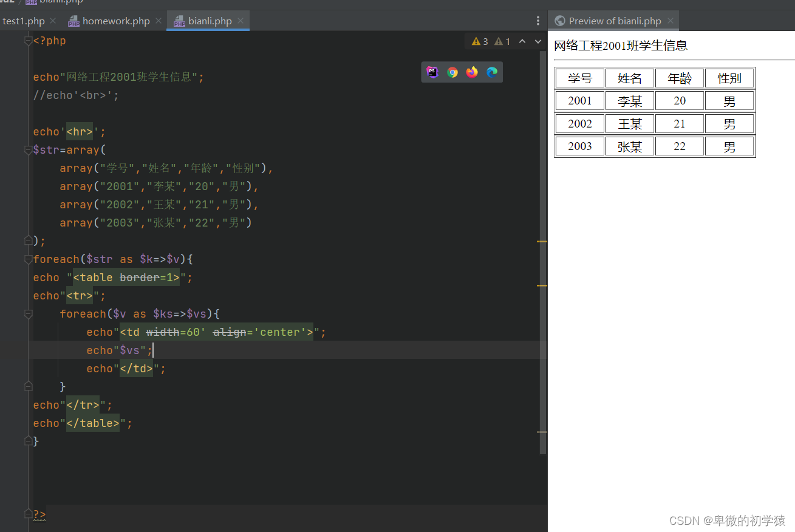This screenshot has height=532, width=795.
Task: Click array("学号","姓名","年龄","性别") line
Action: [x=166, y=168]
